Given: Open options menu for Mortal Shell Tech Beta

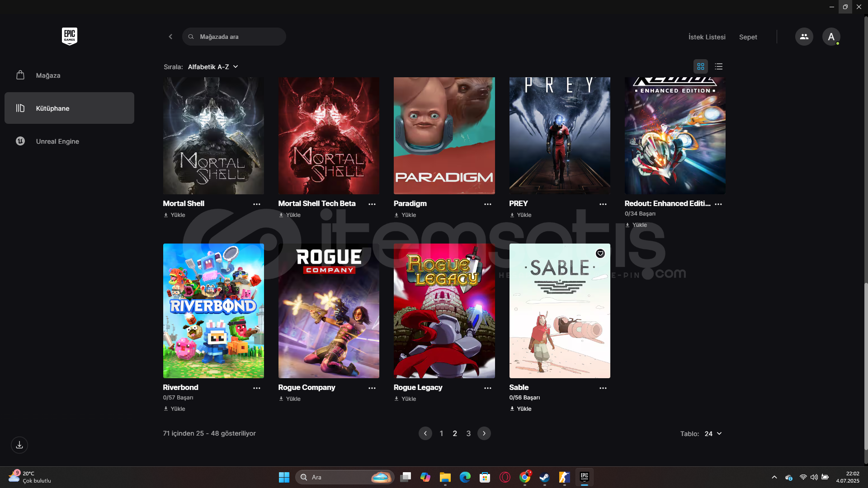Looking at the screenshot, I should pos(372,204).
